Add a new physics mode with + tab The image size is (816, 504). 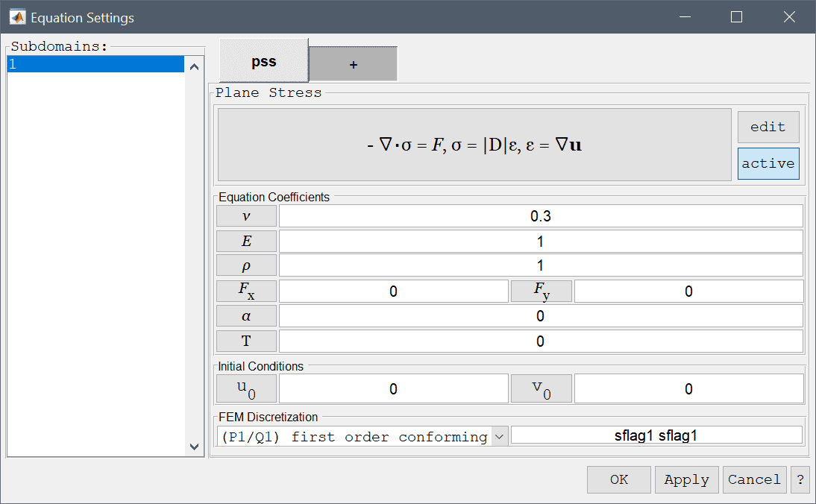tap(354, 64)
